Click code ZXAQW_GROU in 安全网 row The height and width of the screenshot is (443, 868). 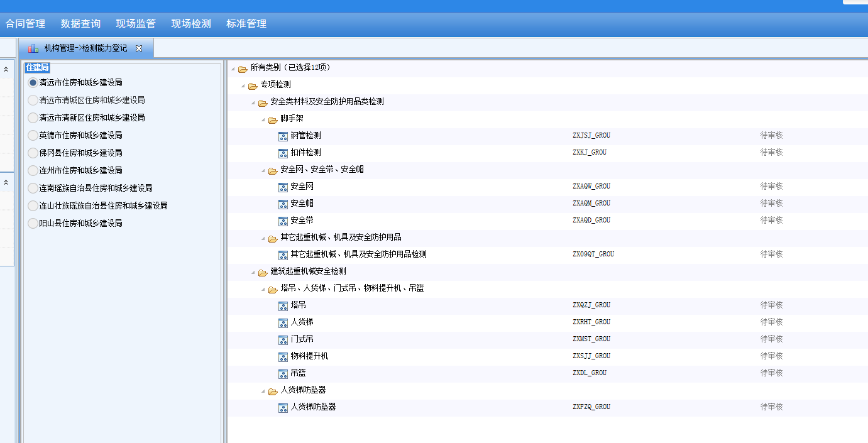click(591, 187)
